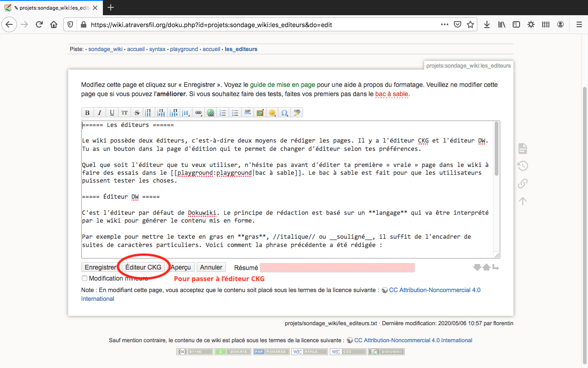Open the Firefox hamburger application menu
This screenshot has width=588, height=368.
click(579, 24)
